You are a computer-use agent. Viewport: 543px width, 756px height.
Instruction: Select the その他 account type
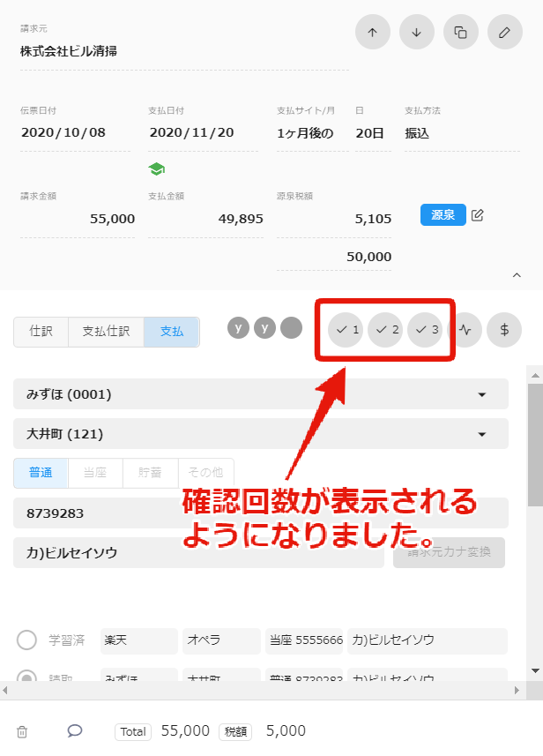coord(205,473)
